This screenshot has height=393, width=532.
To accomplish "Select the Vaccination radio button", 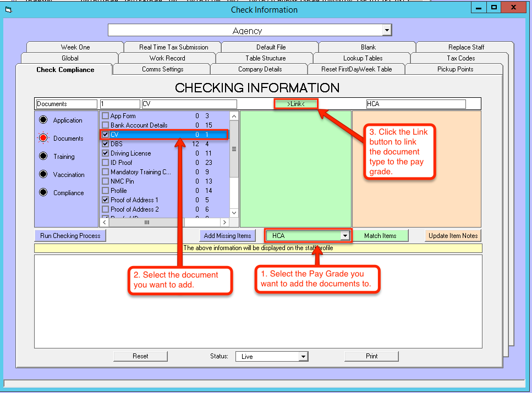I will point(43,175).
